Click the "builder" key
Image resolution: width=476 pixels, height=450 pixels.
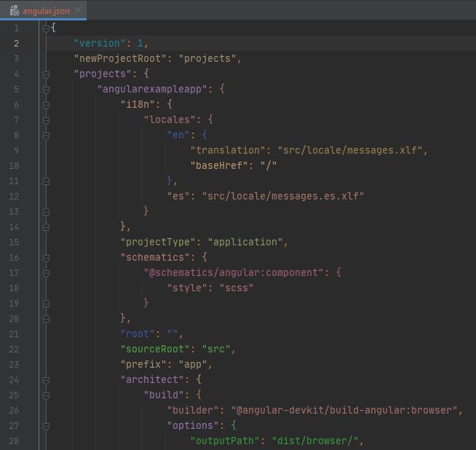(193, 410)
